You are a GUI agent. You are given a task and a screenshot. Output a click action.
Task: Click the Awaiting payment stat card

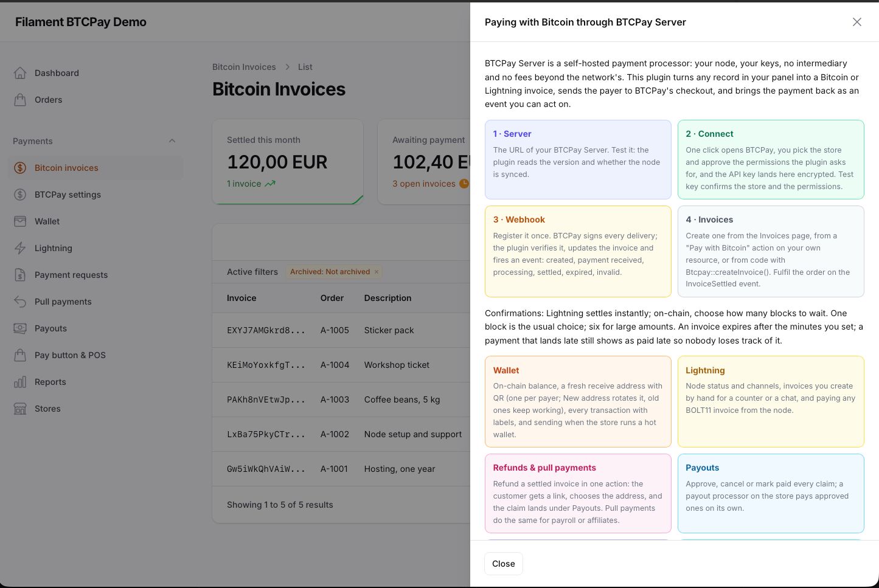pos(424,162)
